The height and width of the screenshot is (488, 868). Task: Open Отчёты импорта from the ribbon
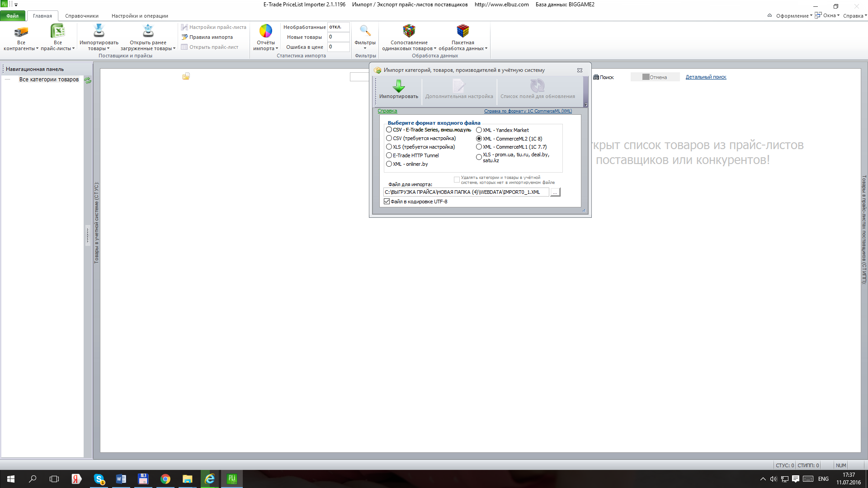[x=265, y=37]
